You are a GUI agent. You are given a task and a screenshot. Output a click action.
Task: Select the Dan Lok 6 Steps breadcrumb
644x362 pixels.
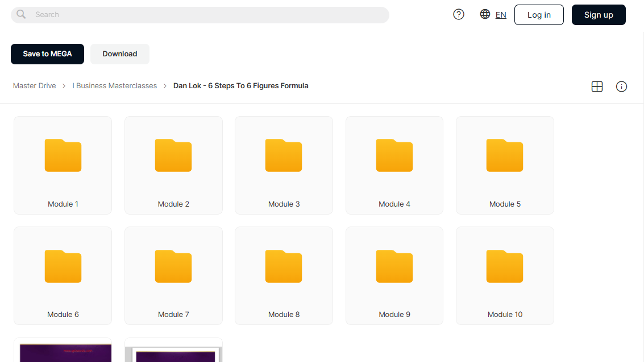[240, 85]
